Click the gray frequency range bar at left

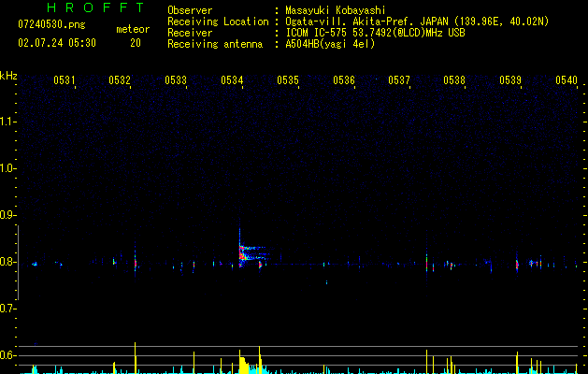(x=18, y=263)
